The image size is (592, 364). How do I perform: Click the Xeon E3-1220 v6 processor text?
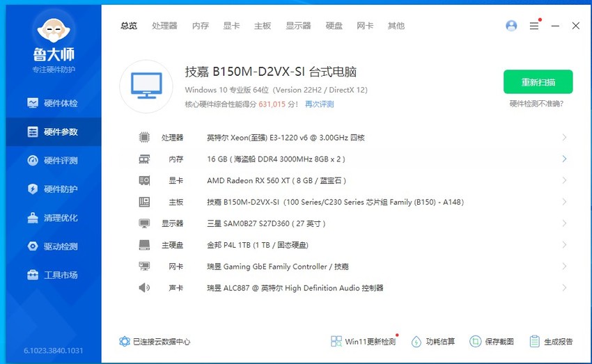(286, 138)
